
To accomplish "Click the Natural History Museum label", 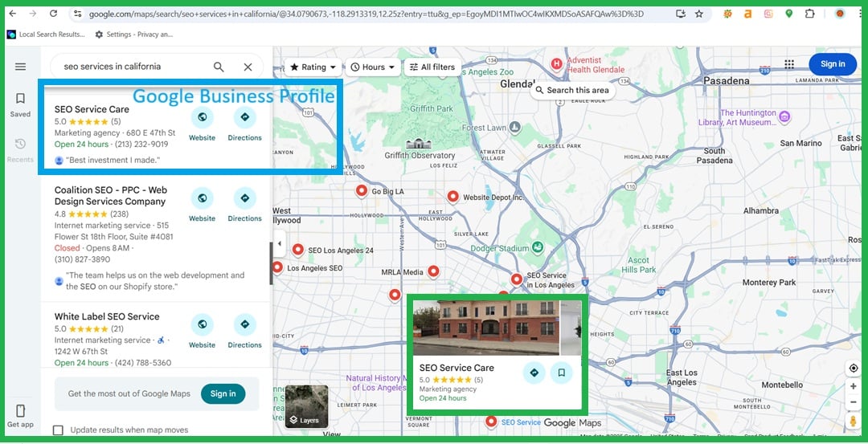I will click(x=376, y=383).
